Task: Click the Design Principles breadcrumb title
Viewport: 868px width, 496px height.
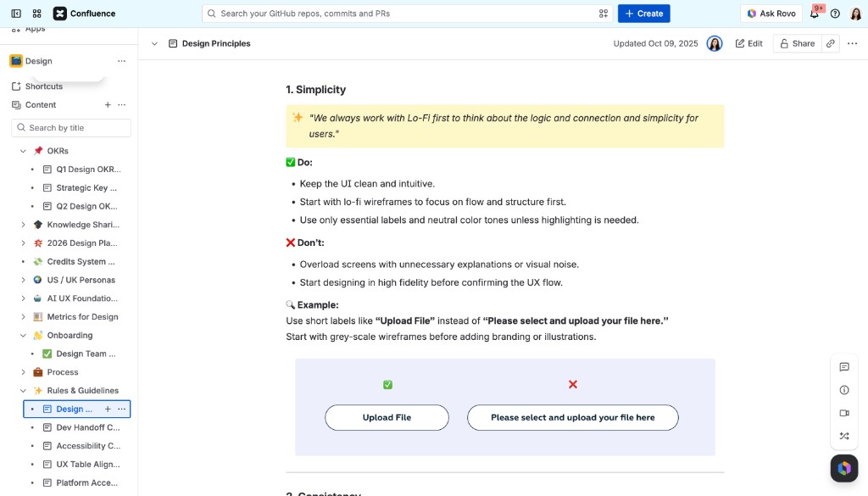Action: point(216,43)
